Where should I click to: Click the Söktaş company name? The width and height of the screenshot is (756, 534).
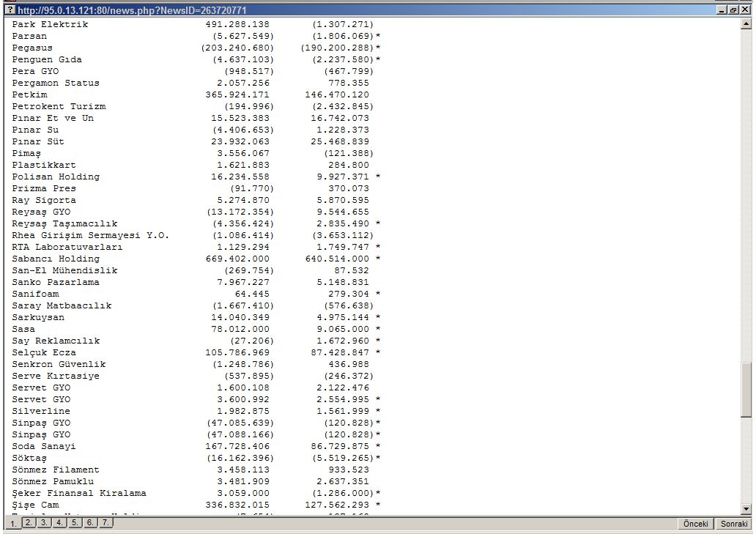(x=29, y=459)
